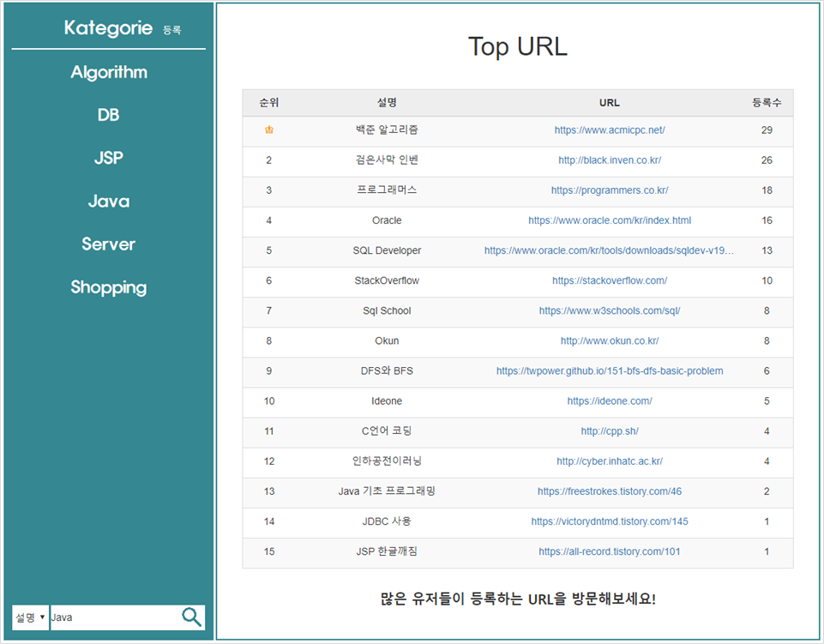Open the 프로그래머스 link
The image size is (824, 644).
(609, 190)
